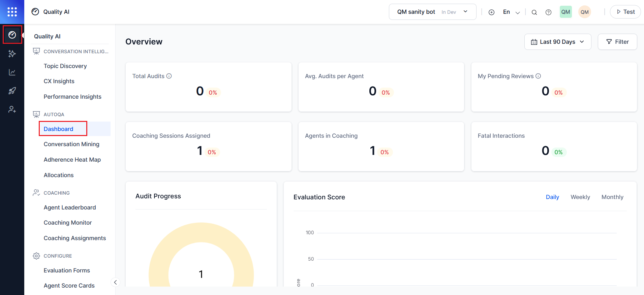644x295 pixels.
Task: Click the Test button
Action: pyautogui.click(x=625, y=12)
